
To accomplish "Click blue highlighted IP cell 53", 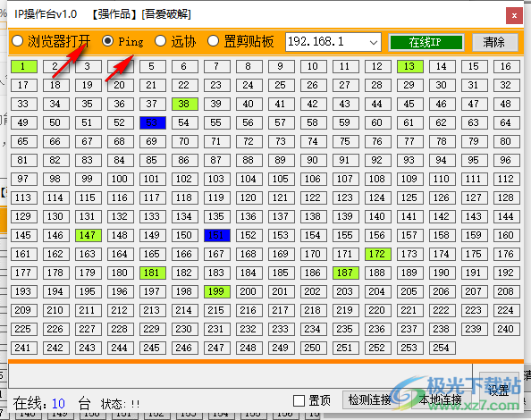I will click(x=153, y=122).
